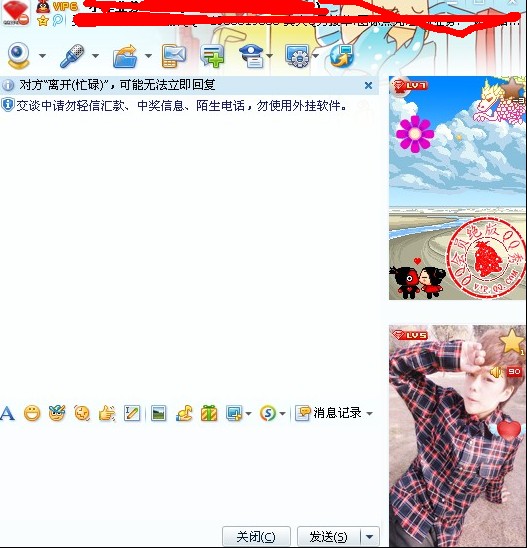Open the Soso search S icon
527x548 pixels.
(268, 413)
